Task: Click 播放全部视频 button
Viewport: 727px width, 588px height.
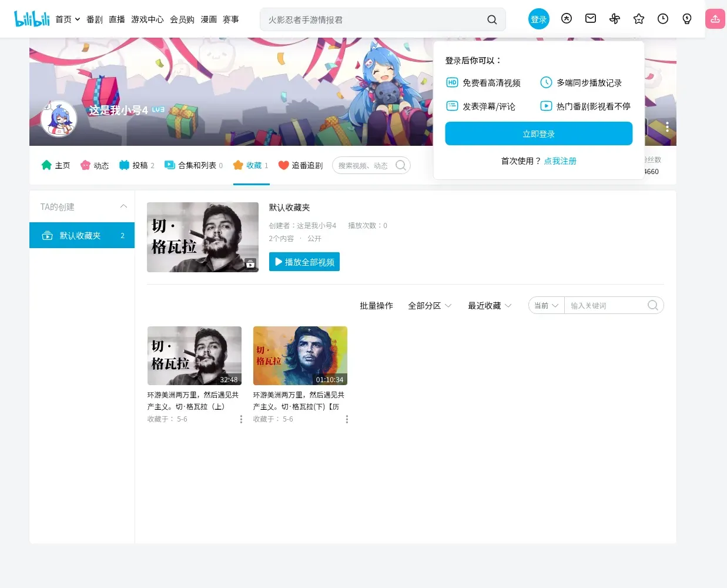Action: point(304,262)
